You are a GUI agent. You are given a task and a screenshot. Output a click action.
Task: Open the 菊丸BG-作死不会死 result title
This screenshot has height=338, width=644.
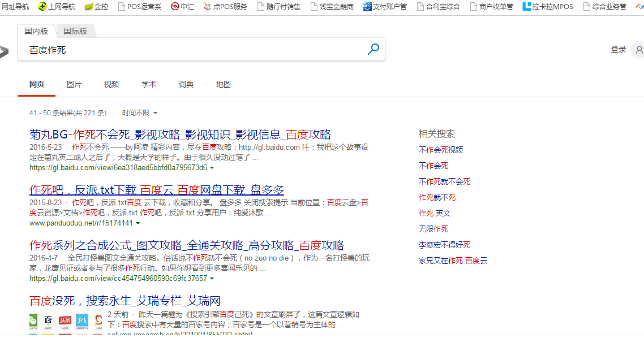180,135
